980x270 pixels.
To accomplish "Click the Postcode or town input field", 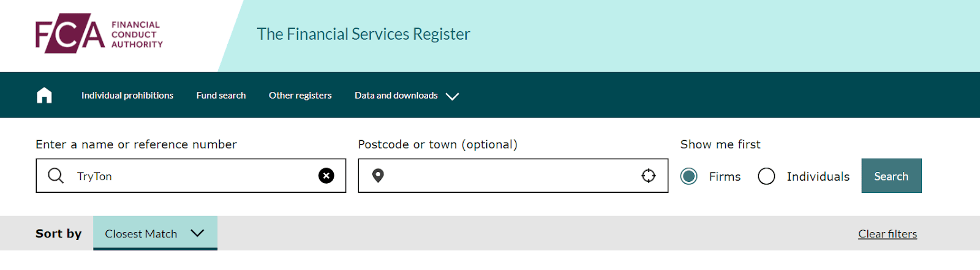I will pyautogui.click(x=513, y=176).
